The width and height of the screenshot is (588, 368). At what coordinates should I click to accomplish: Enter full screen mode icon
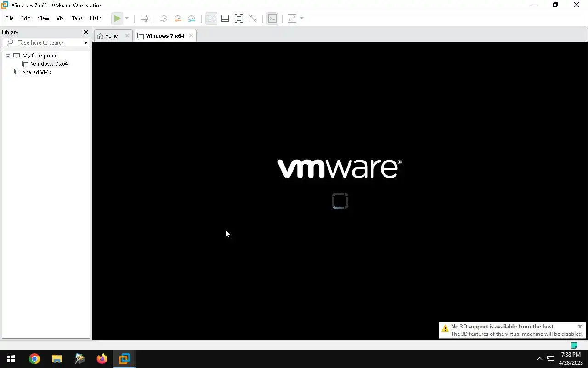239,18
